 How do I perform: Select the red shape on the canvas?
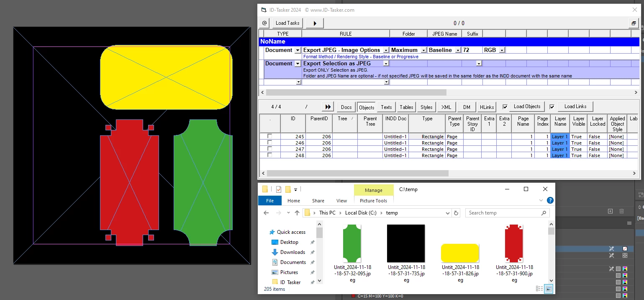pyautogui.click(x=129, y=182)
